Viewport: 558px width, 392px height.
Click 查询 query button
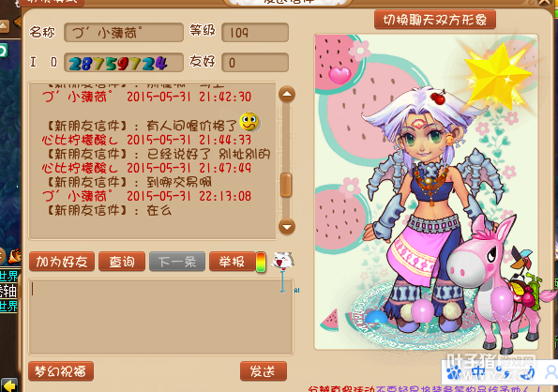click(x=122, y=262)
